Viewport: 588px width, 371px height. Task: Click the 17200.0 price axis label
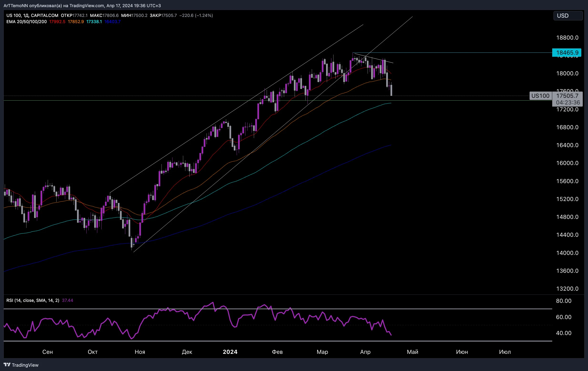coord(567,109)
